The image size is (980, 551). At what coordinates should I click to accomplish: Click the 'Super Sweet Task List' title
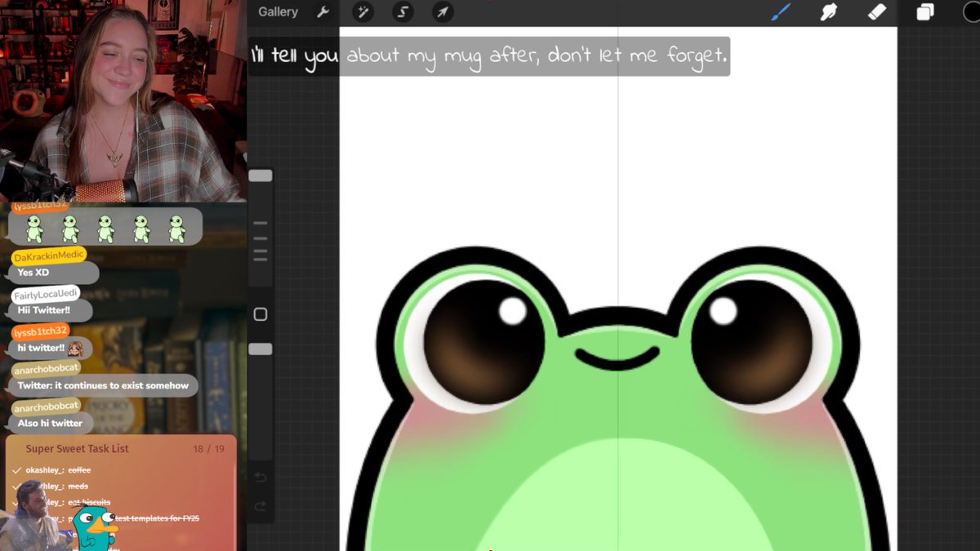coord(77,449)
